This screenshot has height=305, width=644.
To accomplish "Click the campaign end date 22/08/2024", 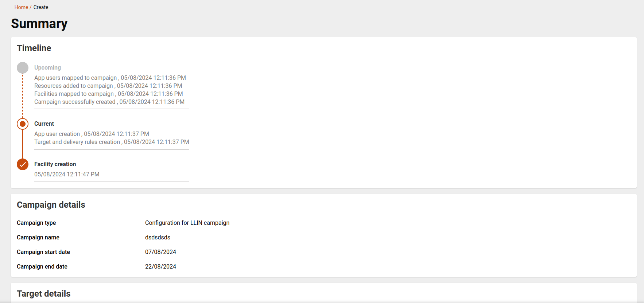I will [x=160, y=267].
